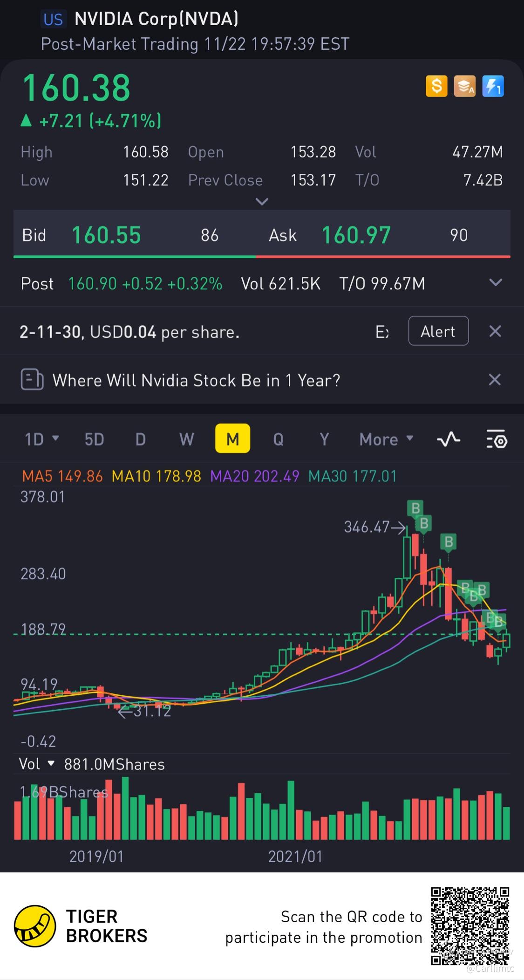Tap the MA10 178.98 indicator label
The height and width of the screenshot is (980, 524).
(x=157, y=476)
